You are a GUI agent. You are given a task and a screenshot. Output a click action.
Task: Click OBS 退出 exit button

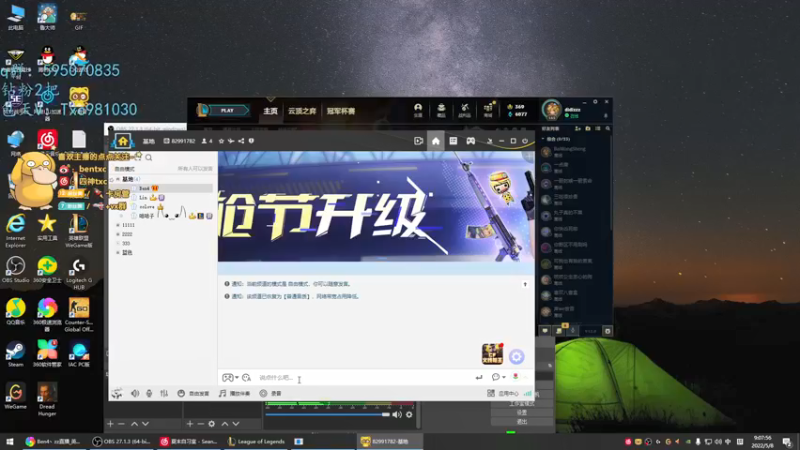522,421
